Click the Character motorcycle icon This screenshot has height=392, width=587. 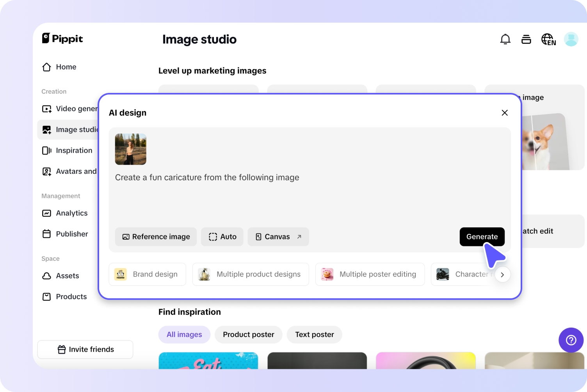443,274
